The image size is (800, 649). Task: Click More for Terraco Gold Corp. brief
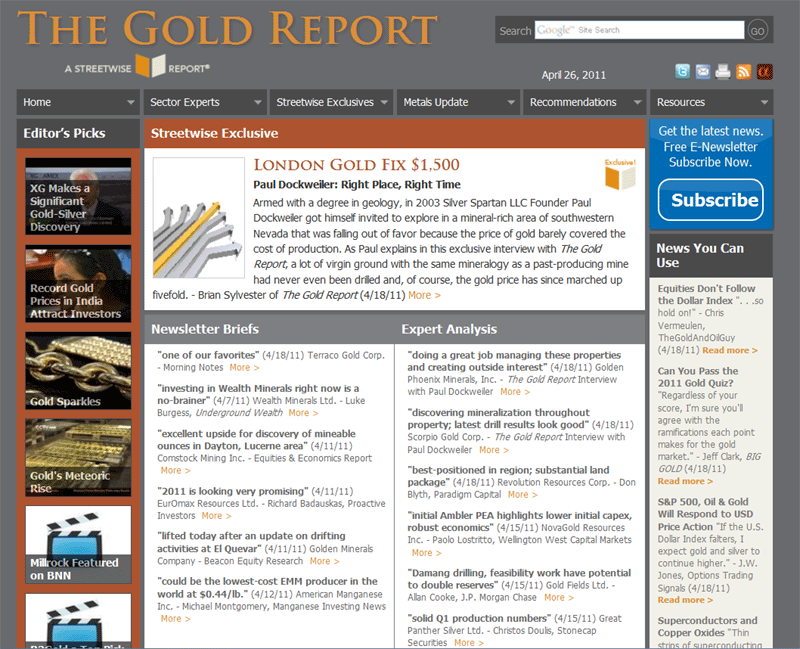click(244, 367)
